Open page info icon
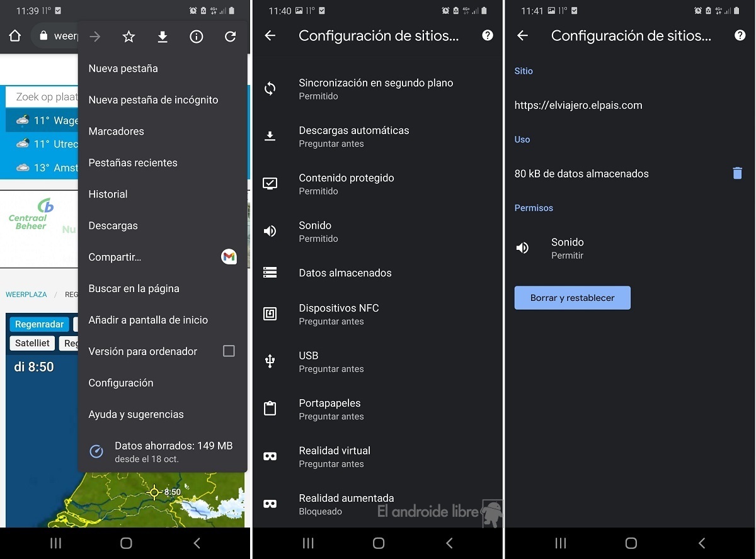 (197, 37)
